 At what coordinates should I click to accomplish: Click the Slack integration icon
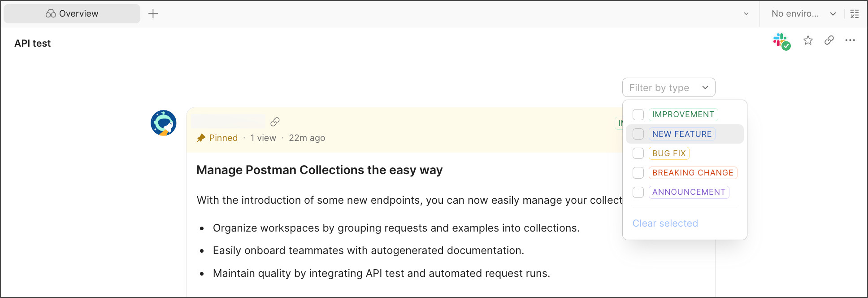(x=781, y=41)
